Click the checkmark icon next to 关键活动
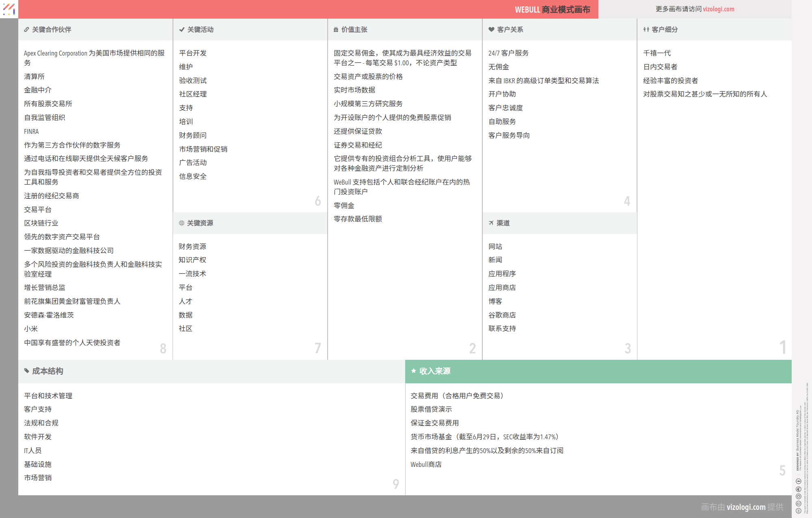 click(181, 29)
